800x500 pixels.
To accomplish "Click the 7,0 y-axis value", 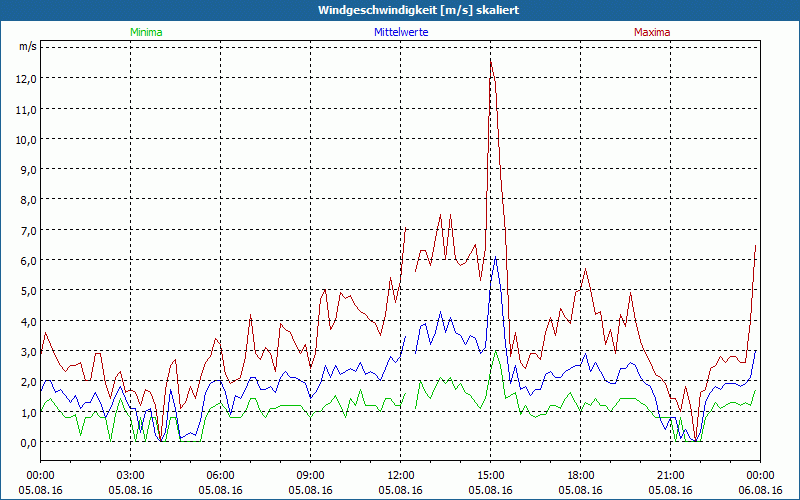I will pos(30,231).
